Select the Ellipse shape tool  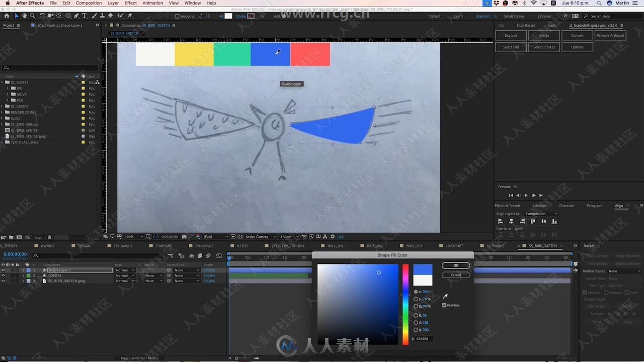tap(68, 16)
